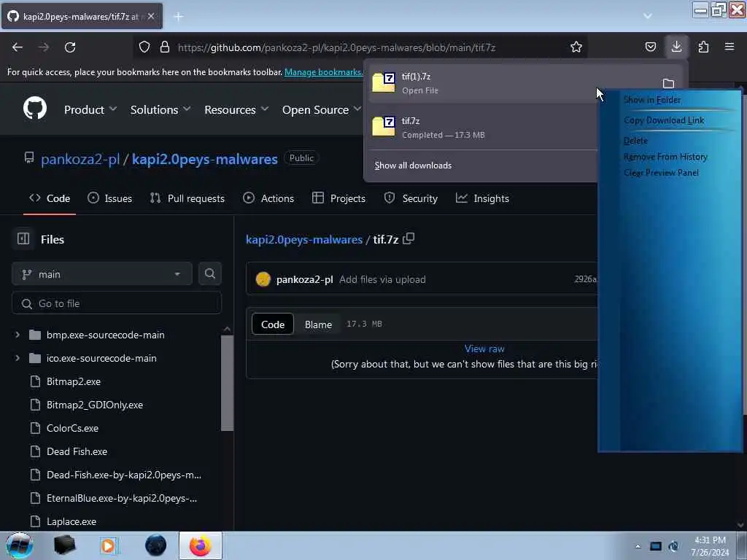Open the Insights tab
The height and width of the screenshot is (560, 747).
482,198
